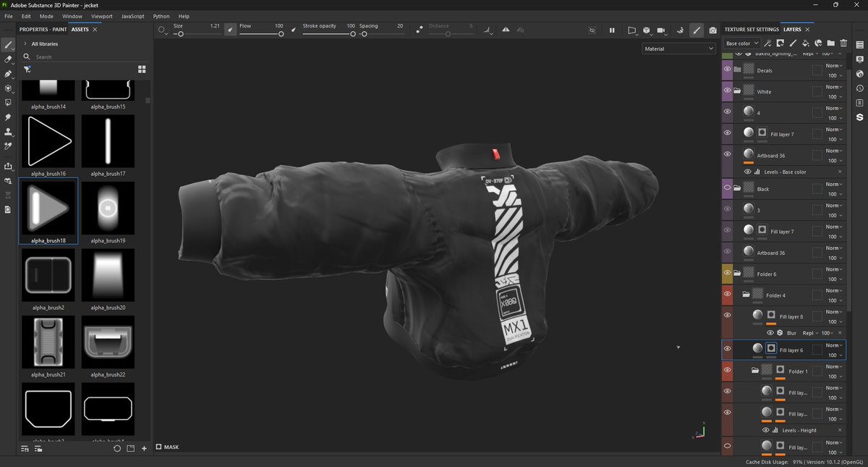The width and height of the screenshot is (868, 467).
Task: Select alpha_brush21 thumbnail
Action: click(48, 342)
